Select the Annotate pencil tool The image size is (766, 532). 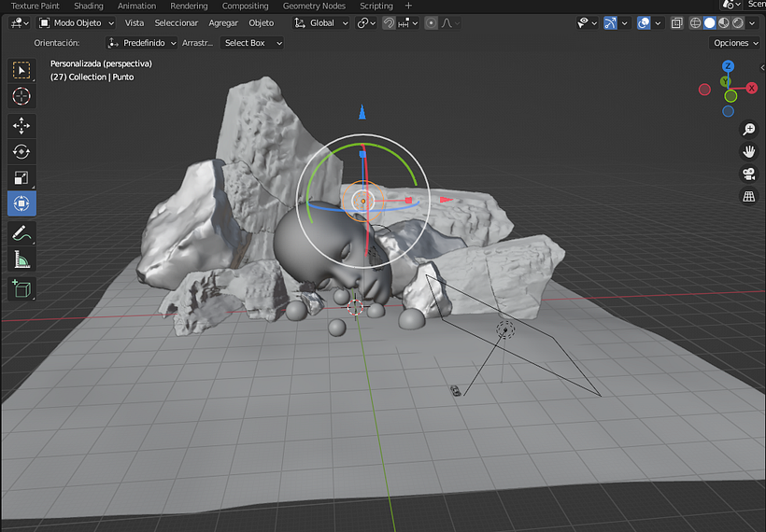pyautogui.click(x=21, y=234)
